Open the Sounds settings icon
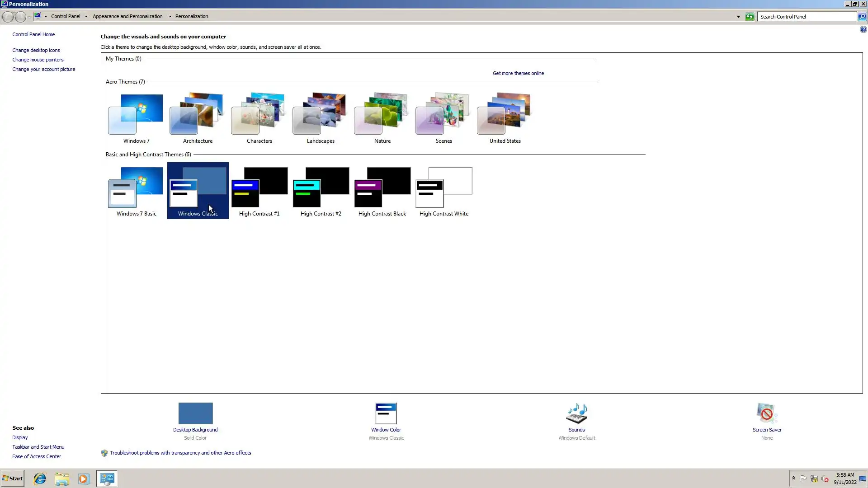Viewport: 868px width, 488px height. 576,413
